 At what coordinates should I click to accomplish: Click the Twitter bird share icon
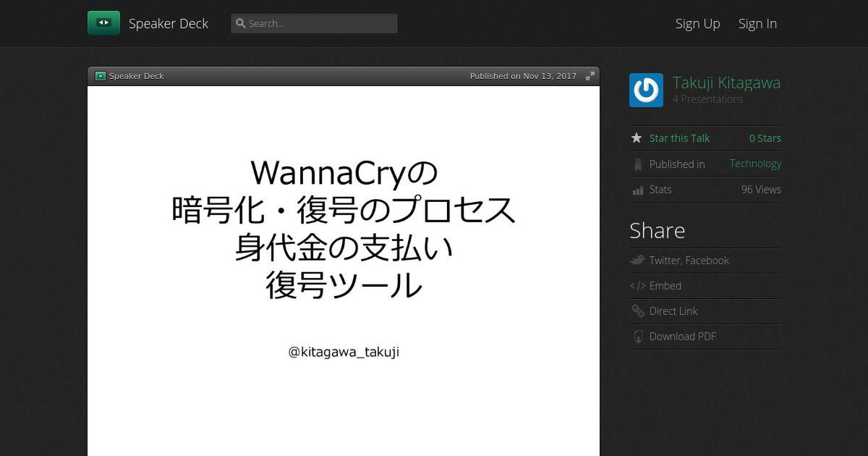637,261
